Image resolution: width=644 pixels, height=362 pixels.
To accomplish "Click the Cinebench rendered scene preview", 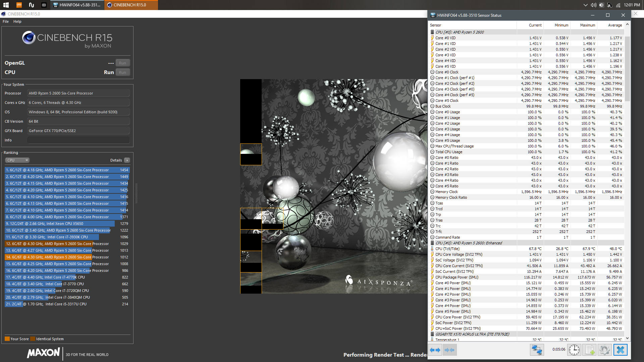I will 334,186.
